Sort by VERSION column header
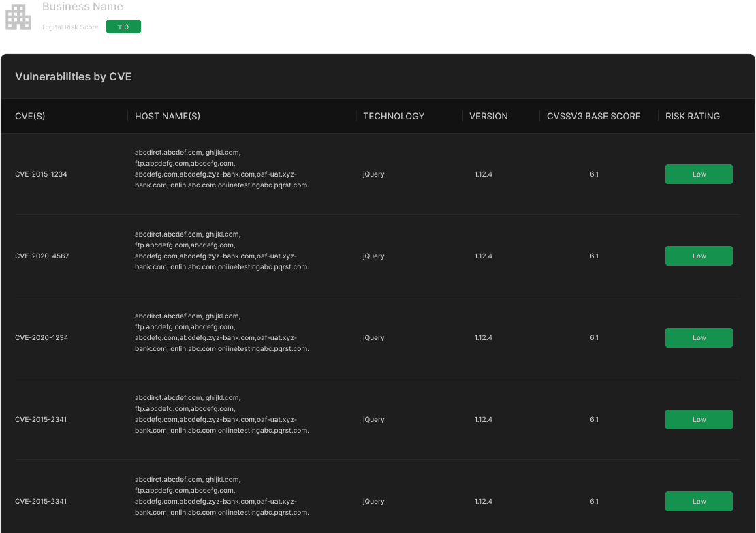Viewport: 756px width, 533px height. point(488,117)
